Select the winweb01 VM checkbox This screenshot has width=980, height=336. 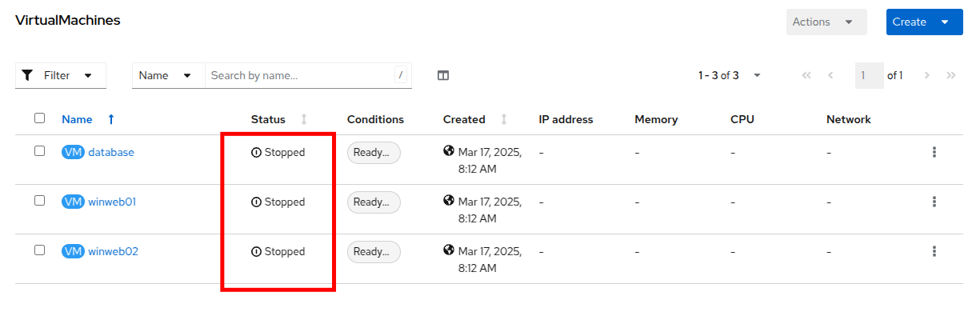(x=39, y=201)
